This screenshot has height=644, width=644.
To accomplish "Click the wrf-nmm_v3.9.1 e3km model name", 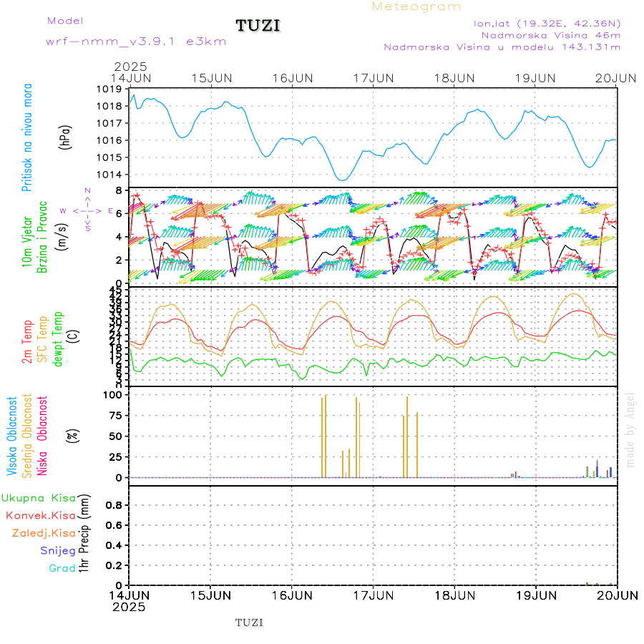I will [x=136, y=41].
